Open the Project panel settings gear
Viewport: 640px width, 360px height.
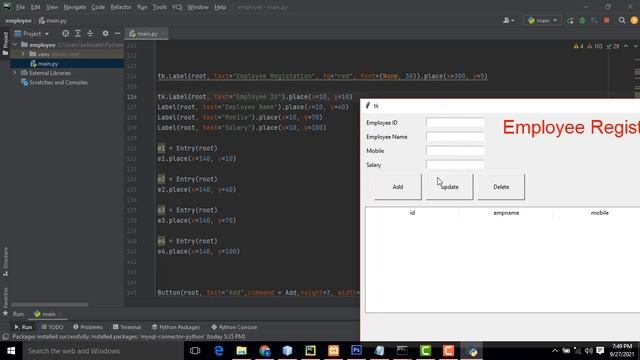(105, 33)
